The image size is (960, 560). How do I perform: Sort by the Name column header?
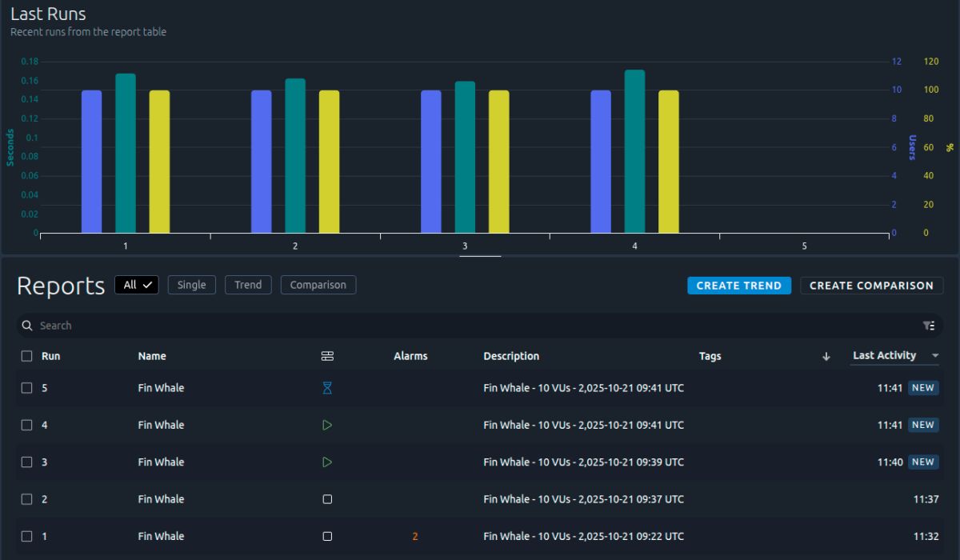pos(152,356)
